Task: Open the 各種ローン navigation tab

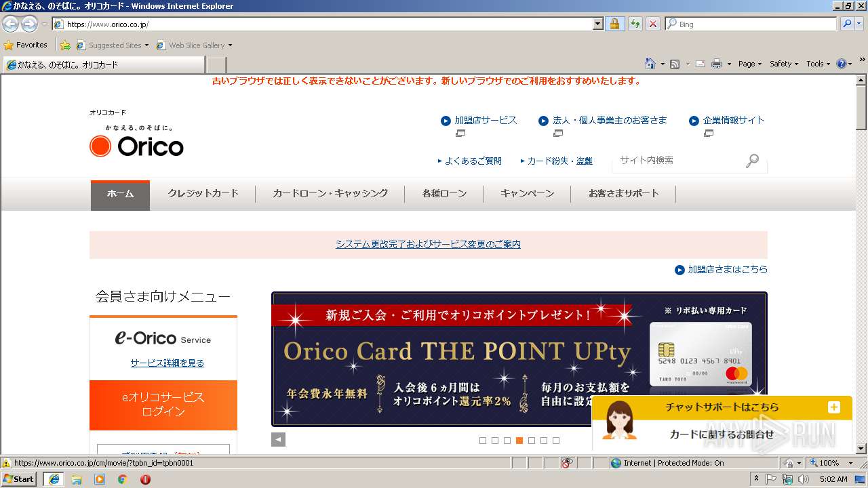Action: [x=444, y=193]
